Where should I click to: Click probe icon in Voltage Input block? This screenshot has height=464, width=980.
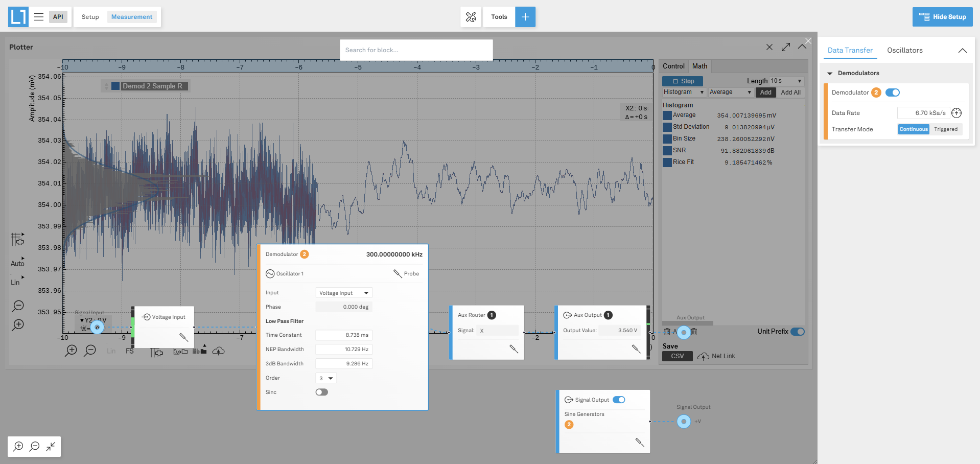click(184, 337)
